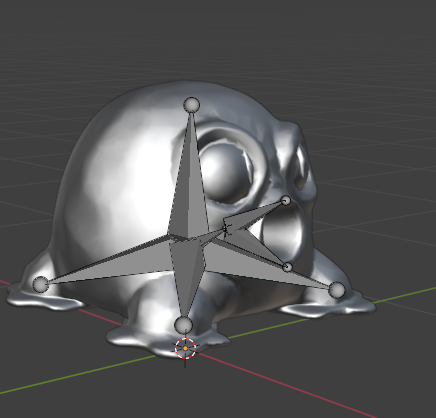Select the small joint sphere near the mouth's upper edge
Screen dimensions: 436x418
point(286,200)
